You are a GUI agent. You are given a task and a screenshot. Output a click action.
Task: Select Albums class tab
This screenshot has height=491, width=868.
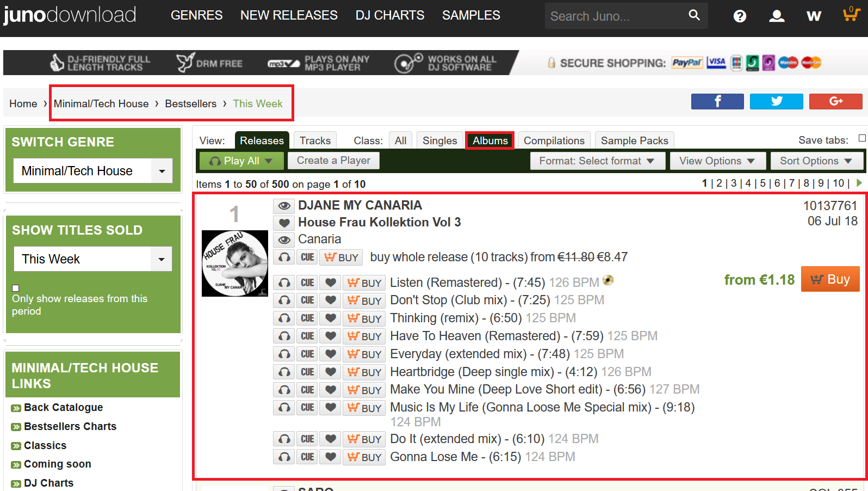(490, 140)
